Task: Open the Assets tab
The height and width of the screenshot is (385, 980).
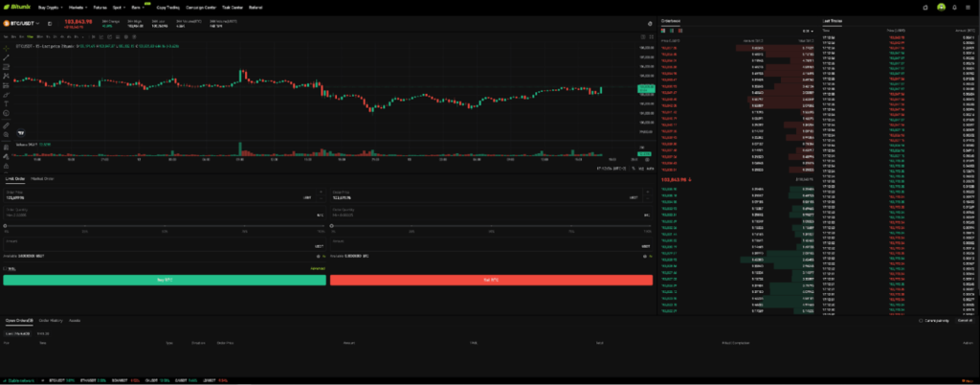Action: 75,320
